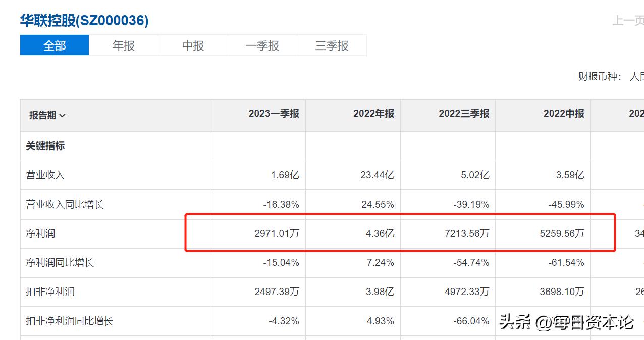This screenshot has width=644, height=340.
Task: Click the 2022年报 column header
Action: click(373, 115)
